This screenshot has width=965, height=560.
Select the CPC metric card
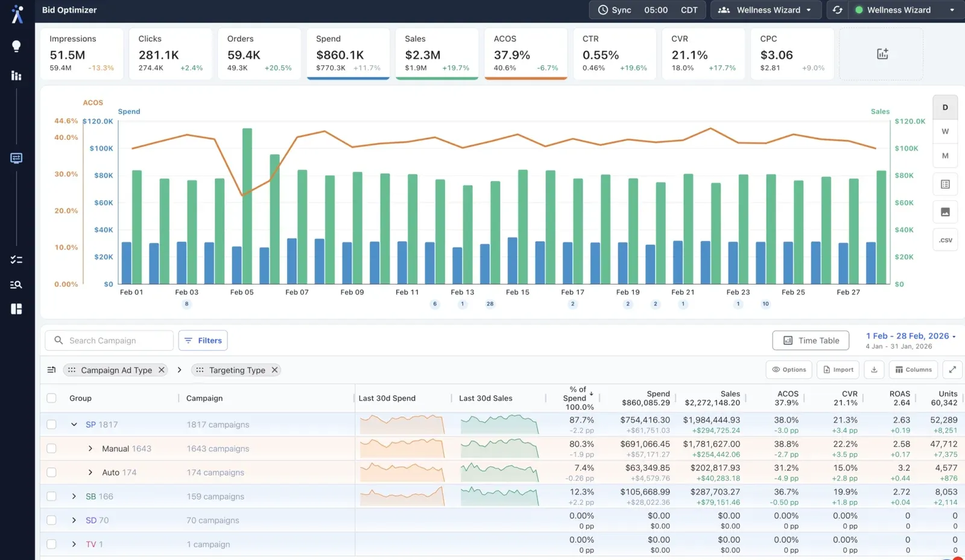(793, 54)
